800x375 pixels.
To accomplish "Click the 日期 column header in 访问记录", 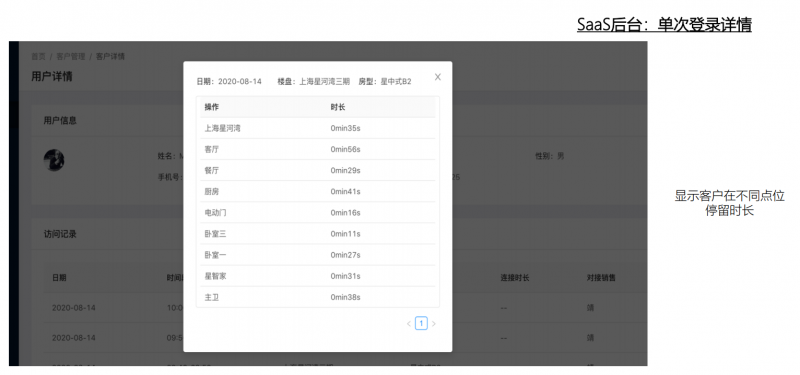I will coord(59,278).
